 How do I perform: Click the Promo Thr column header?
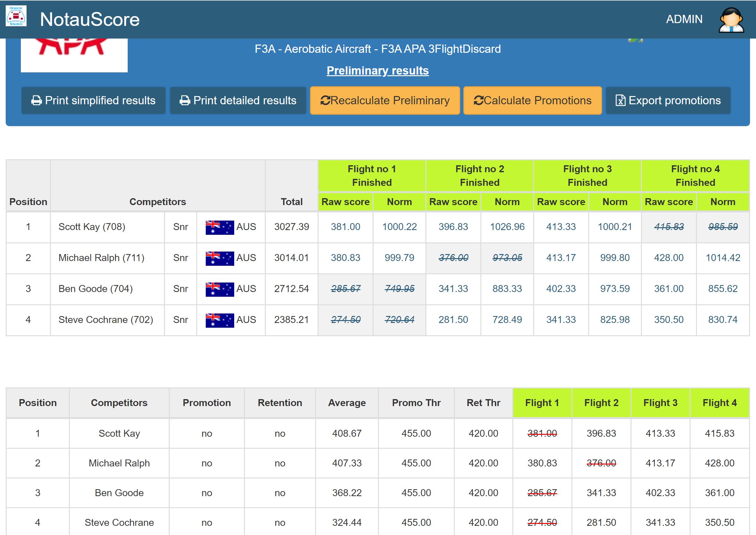(x=416, y=403)
